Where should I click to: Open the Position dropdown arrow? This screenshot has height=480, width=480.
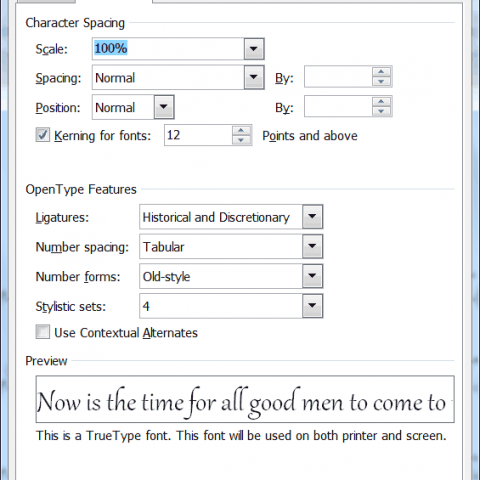(164, 107)
